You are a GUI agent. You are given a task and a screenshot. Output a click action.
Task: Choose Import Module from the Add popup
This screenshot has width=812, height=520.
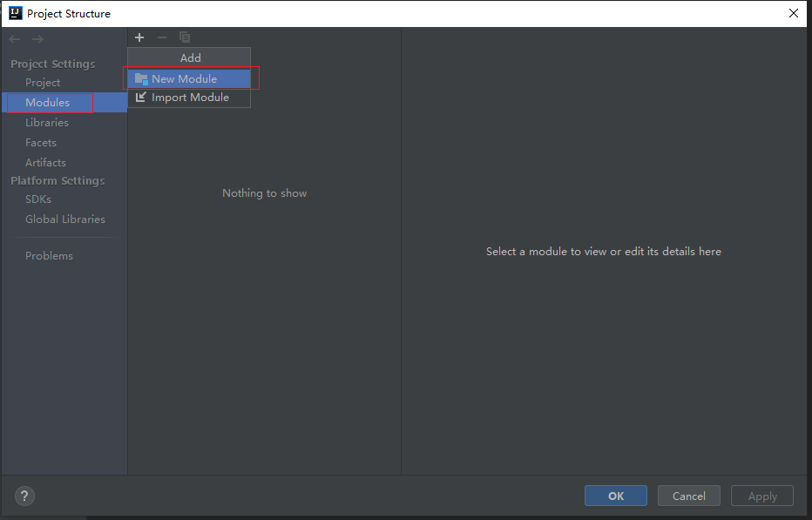189,98
